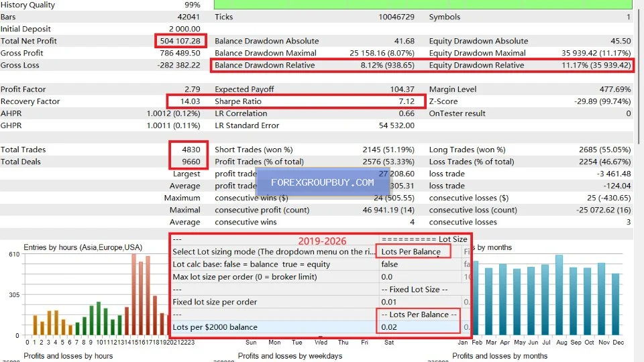Click the consecutive losses ($) value 25 (-430.65)
644x362 pixels.
coord(608,198)
